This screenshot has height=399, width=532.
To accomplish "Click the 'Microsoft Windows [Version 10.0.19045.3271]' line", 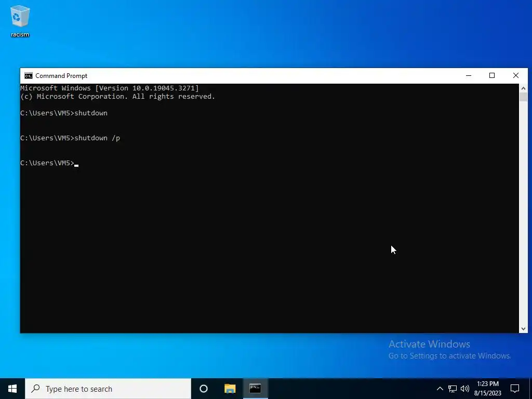I will pyautogui.click(x=110, y=88).
